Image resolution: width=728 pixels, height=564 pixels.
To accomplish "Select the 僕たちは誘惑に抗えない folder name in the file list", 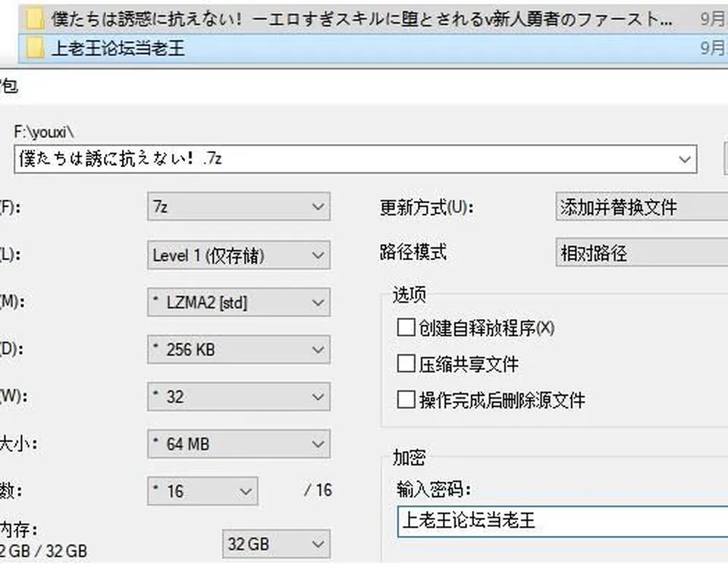I will pos(362,20).
